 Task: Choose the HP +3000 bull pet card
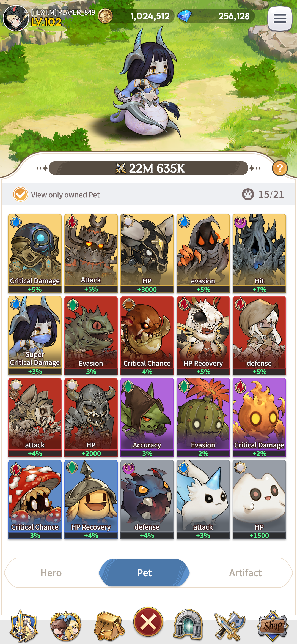pos(147,253)
